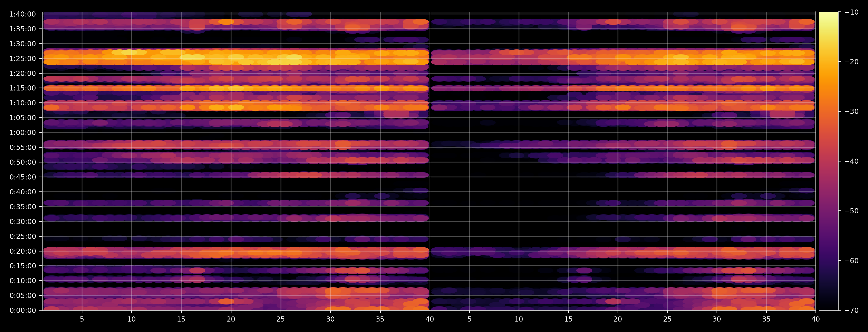
Task: Click the 0:30:00 tick label
Action: pyautogui.click(x=23, y=221)
